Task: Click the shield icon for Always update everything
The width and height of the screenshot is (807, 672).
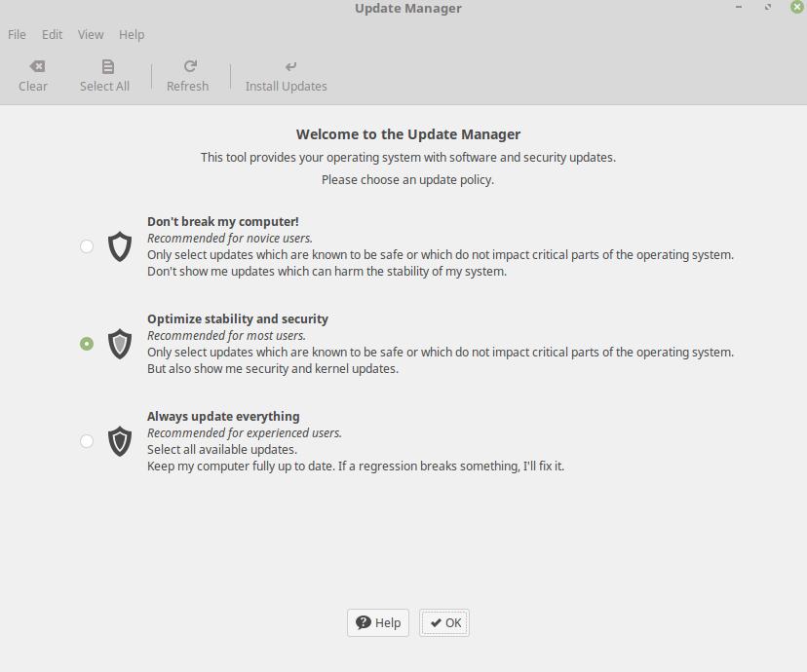Action: pos(120,440)
